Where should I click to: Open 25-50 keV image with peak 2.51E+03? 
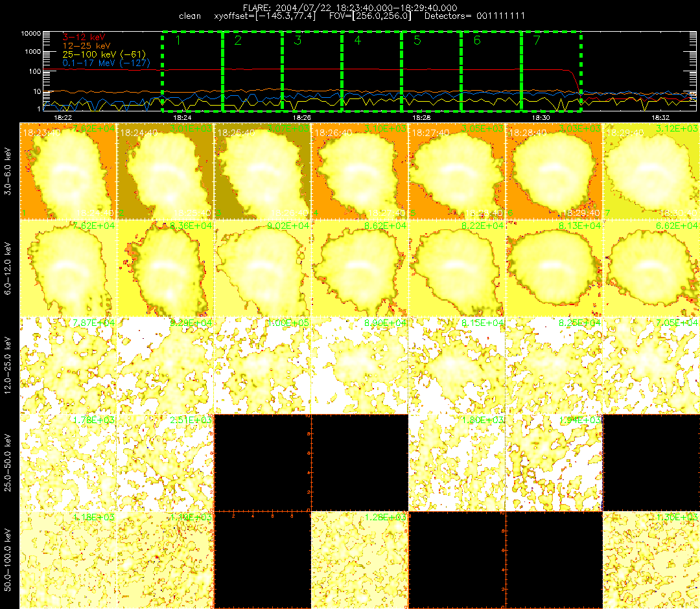(165, 463)
